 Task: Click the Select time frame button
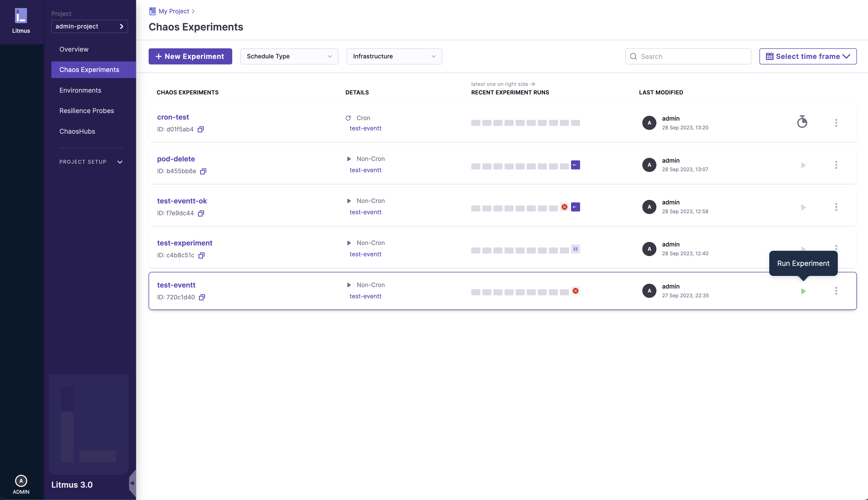808,56
